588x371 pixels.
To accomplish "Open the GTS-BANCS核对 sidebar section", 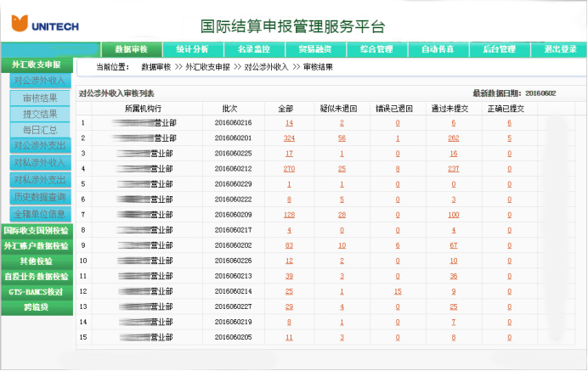I will [36, 291].
